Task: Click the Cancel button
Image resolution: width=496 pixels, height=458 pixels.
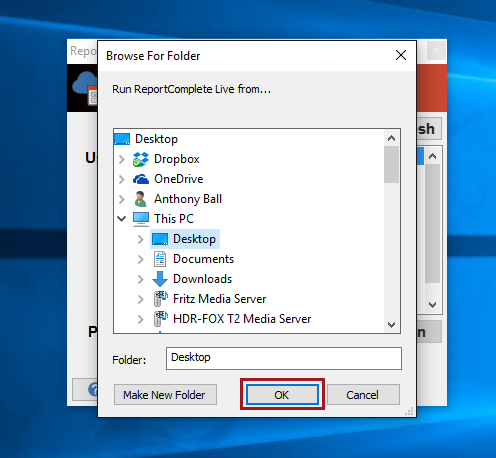Action: (x=363, y=395)
